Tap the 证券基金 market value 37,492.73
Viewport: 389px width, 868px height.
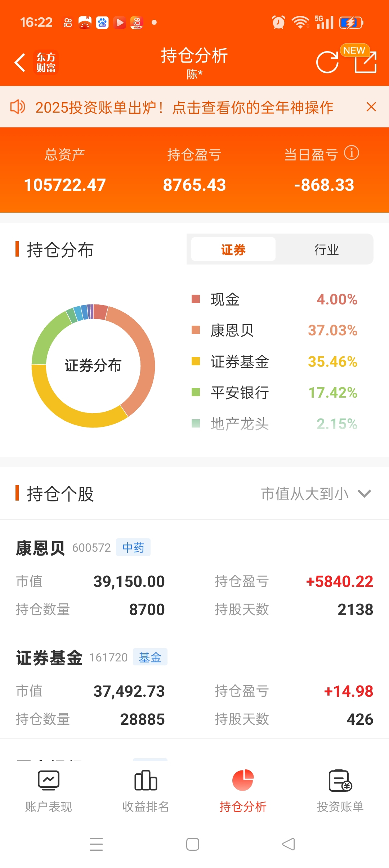129,691
